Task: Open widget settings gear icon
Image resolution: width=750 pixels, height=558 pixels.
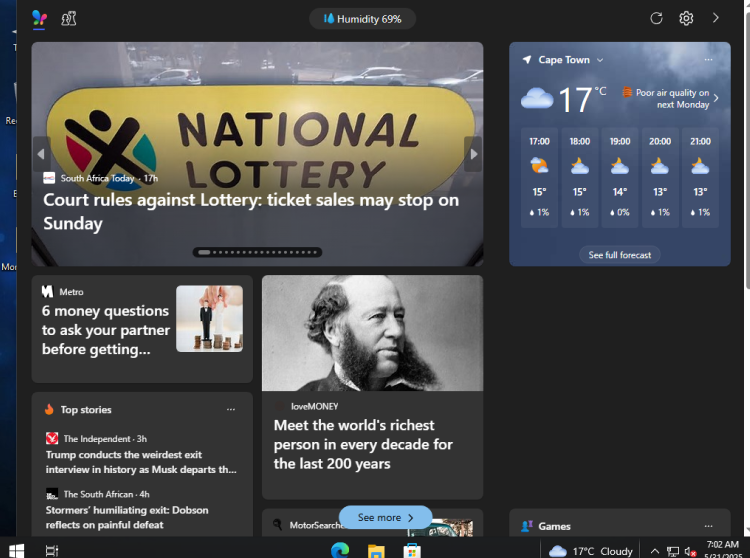Action: pyautogui.click(x=686, y=18)
